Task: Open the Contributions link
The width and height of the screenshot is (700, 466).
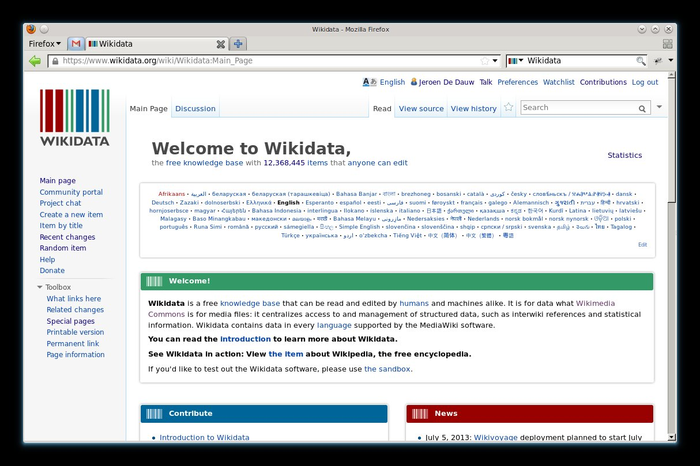Action: [x=603, y=82]
